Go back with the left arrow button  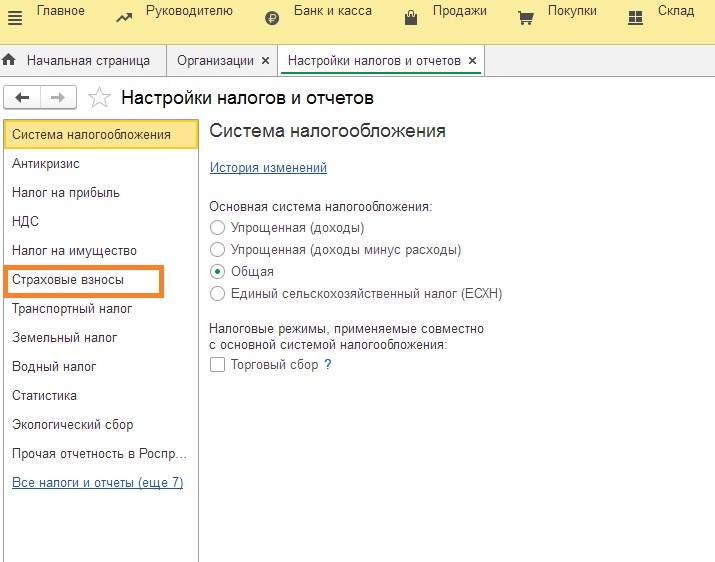22,97
